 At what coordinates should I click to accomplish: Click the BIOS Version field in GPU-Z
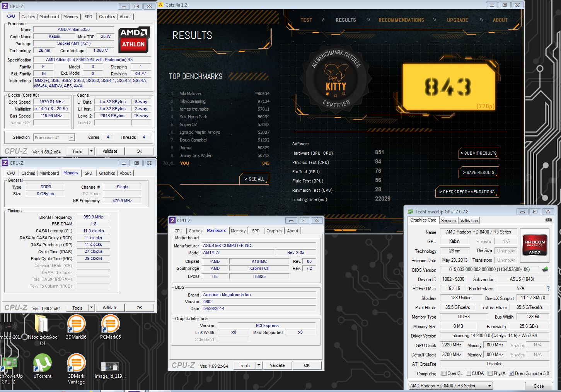point(489,269)
